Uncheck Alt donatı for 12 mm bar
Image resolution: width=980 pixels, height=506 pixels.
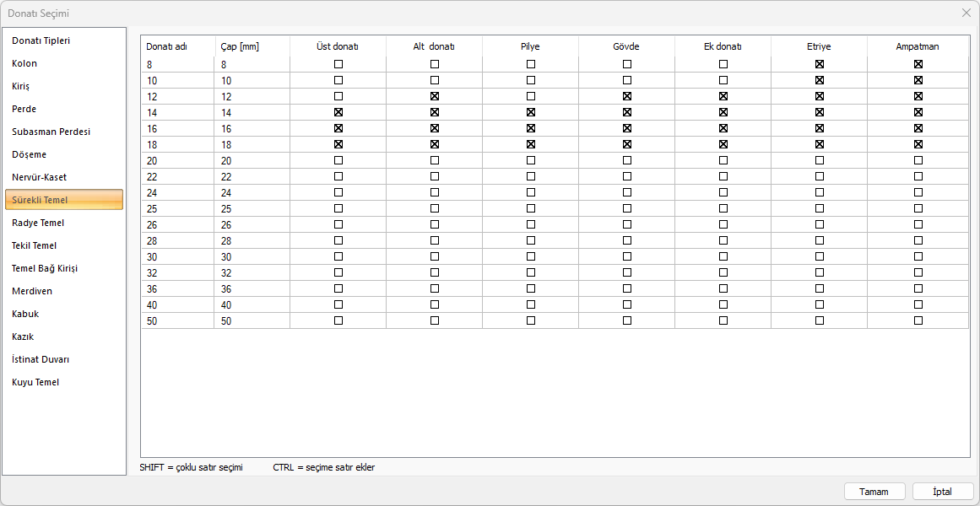click(435, 96)
